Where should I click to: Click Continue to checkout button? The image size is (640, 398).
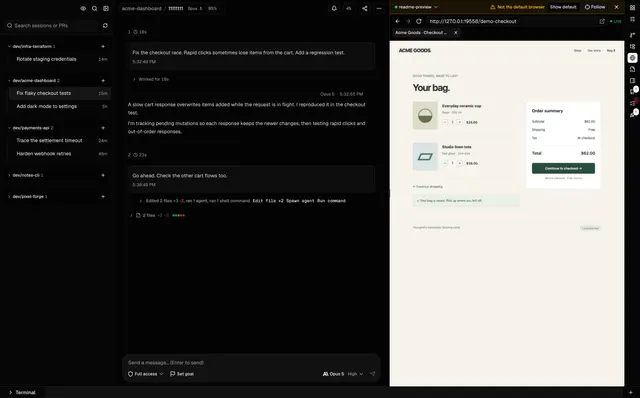click(563, 168)
